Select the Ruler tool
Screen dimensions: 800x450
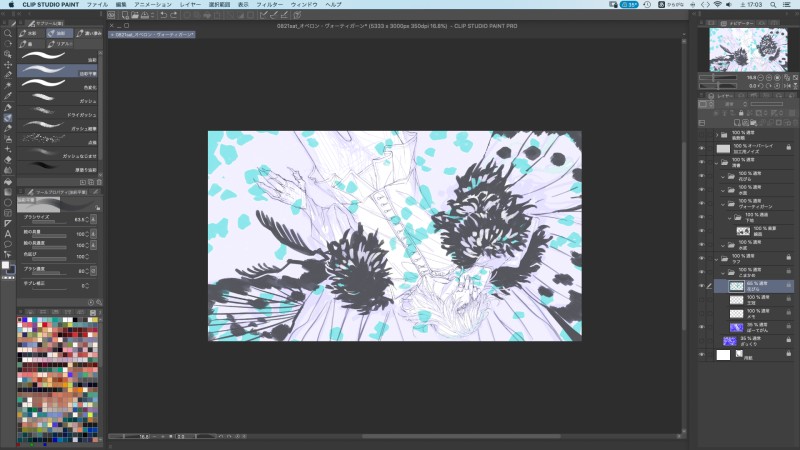tap(8, 223)
